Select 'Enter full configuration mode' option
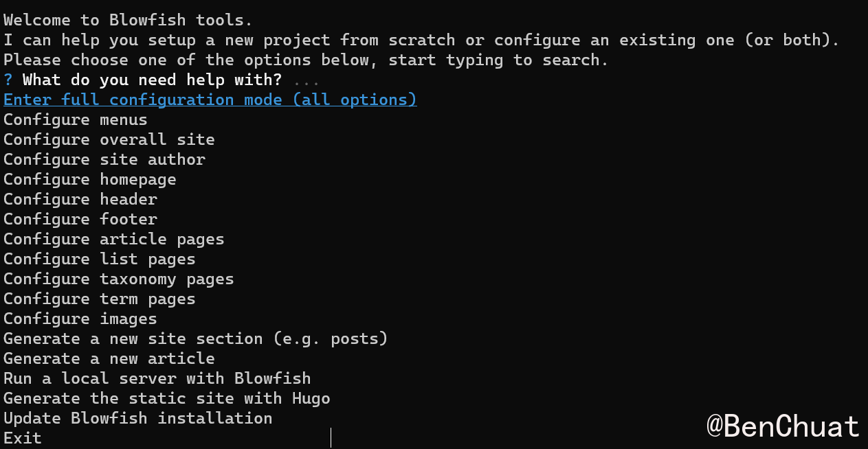 click(210, 100)
